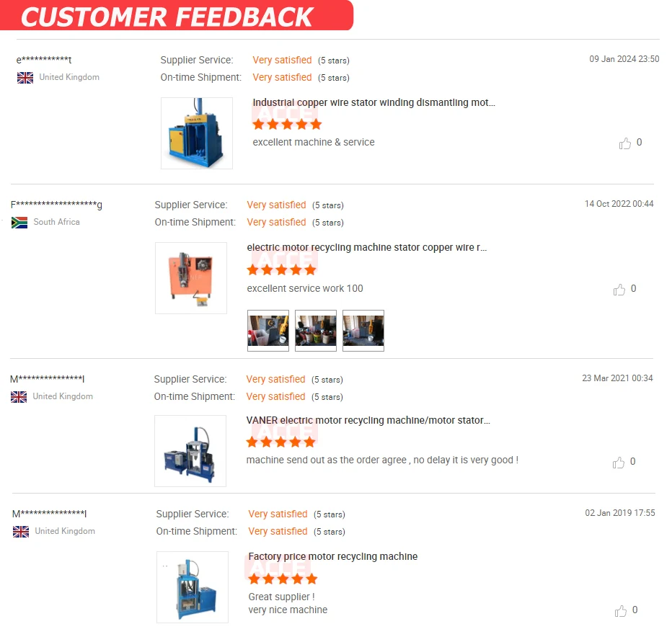This screenshot has width=672, height=642.
Task: Open second customer photo in South Africa review
Action: 316,331
